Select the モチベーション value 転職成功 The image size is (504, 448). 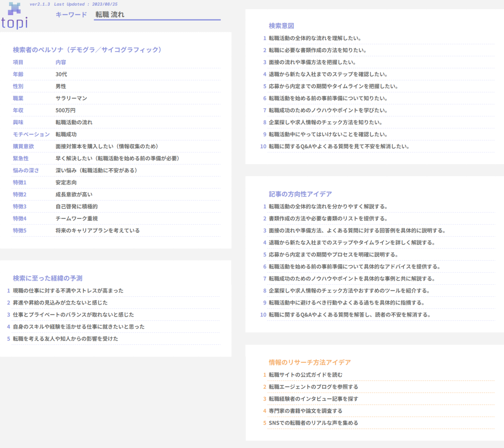point(66,134)
